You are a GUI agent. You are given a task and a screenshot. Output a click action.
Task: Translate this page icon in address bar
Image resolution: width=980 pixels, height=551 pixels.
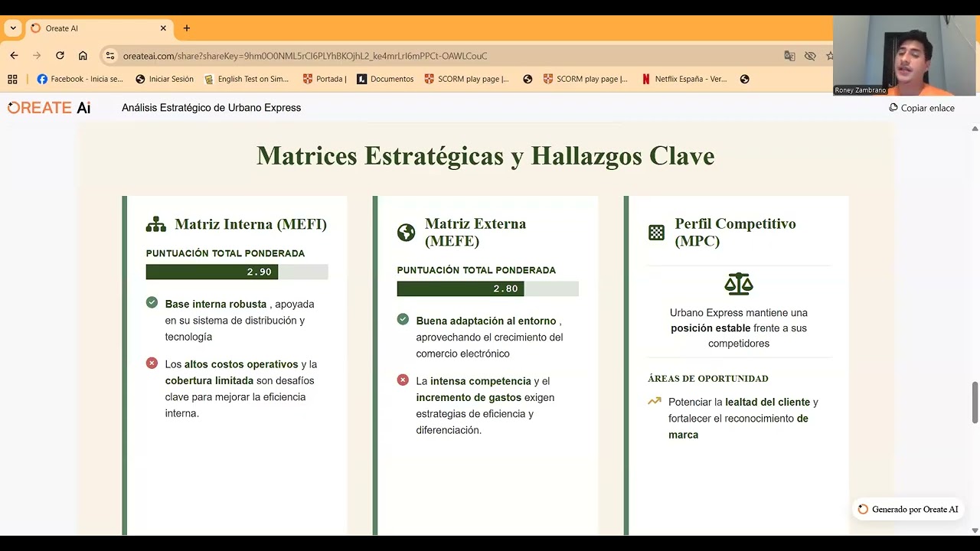pyautogui.click(x=789, y=56)
